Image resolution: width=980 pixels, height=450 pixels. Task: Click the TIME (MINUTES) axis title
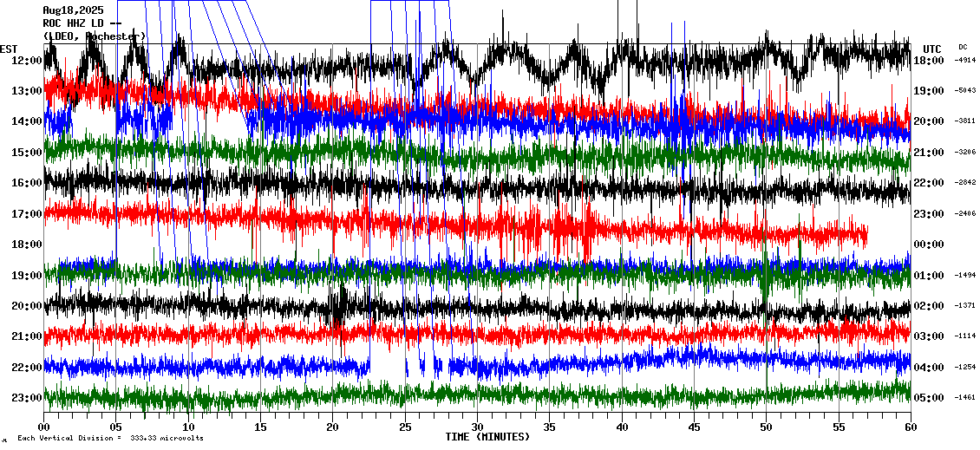point(487,437)
